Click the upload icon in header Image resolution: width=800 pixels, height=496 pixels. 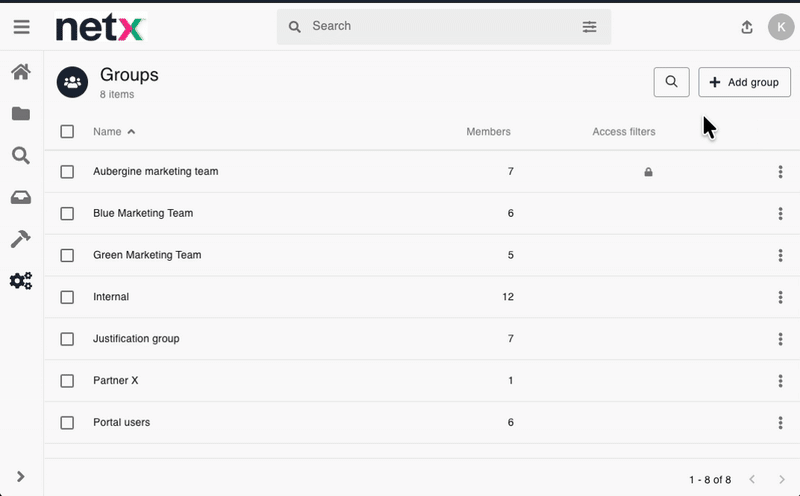click(x=746, y=27)
